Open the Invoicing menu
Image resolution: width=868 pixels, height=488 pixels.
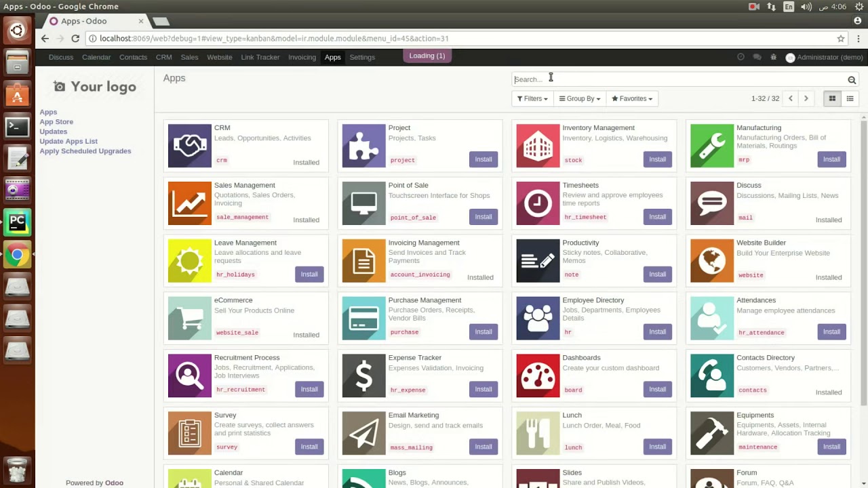302,58
